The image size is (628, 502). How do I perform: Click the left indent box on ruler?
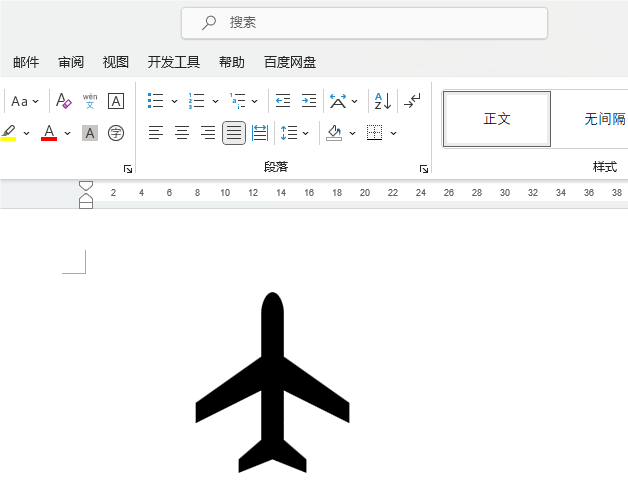point(86,205)
